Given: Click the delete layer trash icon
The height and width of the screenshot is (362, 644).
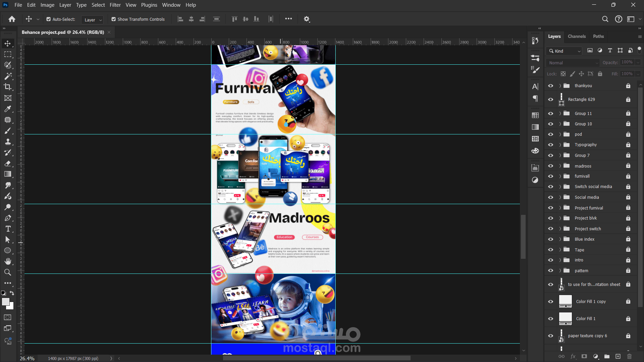Looking at the screenshot, I should tap(629, 356).
